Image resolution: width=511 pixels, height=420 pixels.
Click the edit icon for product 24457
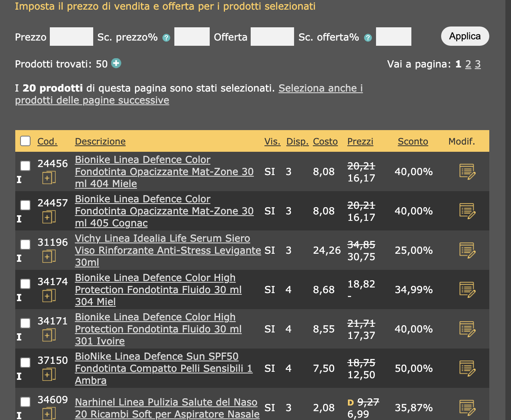pos(467,211)
